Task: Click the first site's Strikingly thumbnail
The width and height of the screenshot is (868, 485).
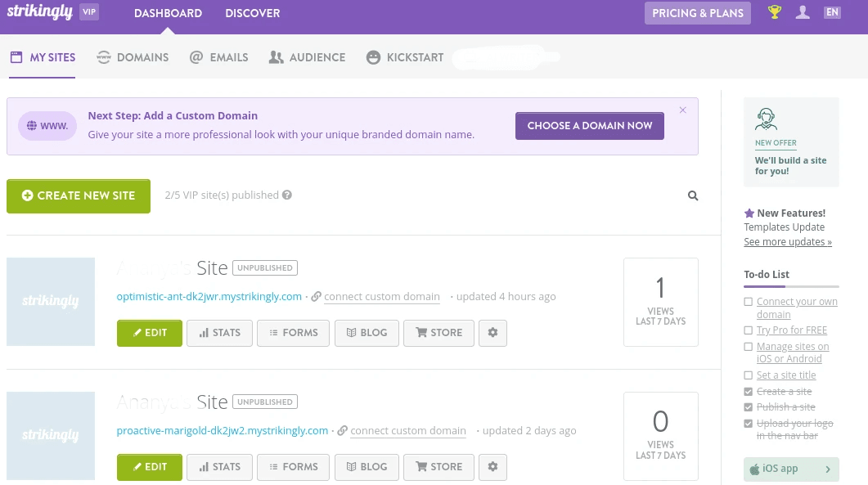Action: [51, 301]
